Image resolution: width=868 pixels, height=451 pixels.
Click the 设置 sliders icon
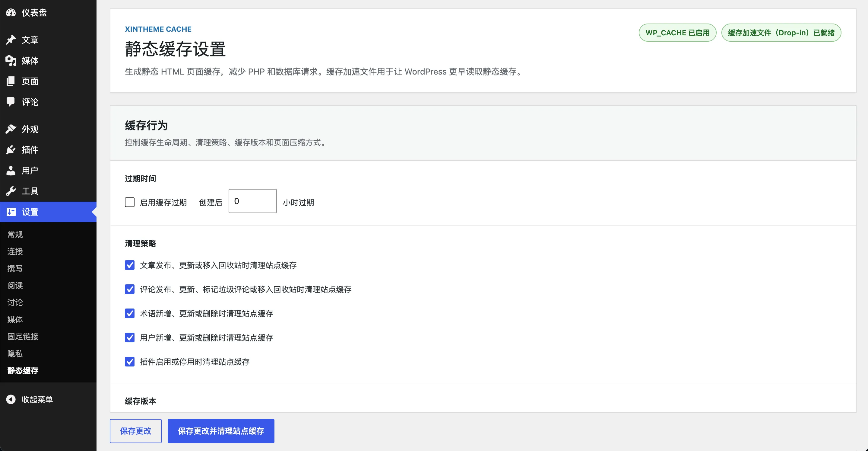point(11,212)
